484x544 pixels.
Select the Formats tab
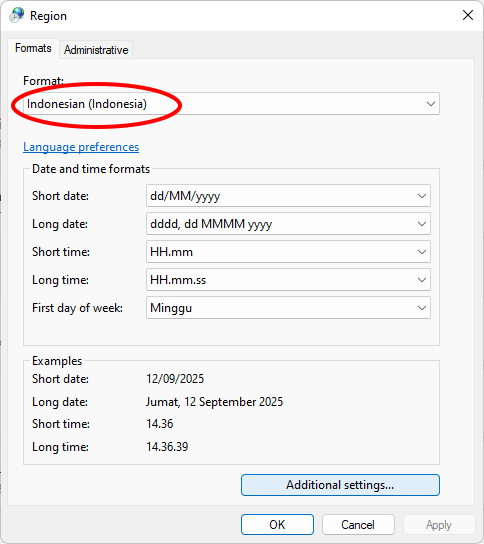point(33,48)
